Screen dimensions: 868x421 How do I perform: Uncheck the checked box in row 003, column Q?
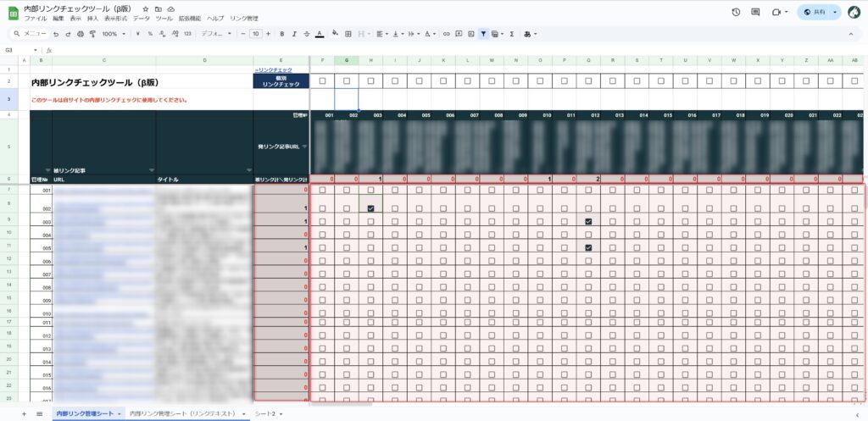click(589, 221)
